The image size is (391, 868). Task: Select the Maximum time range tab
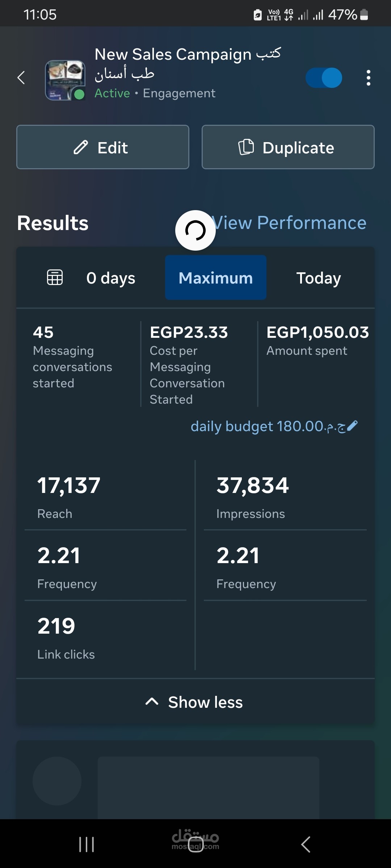coord(216,278)
